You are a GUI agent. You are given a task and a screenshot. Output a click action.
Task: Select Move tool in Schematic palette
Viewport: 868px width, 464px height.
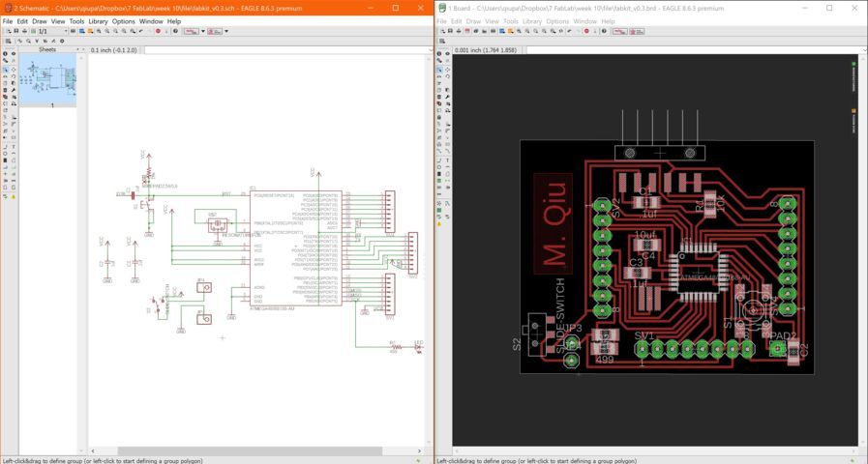pyautogui.click(x=14, y=70)
